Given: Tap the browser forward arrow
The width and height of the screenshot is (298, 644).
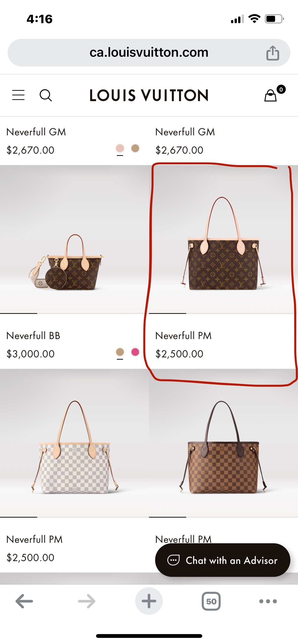Looking at the screenshot, I should (x=87, y=601).
